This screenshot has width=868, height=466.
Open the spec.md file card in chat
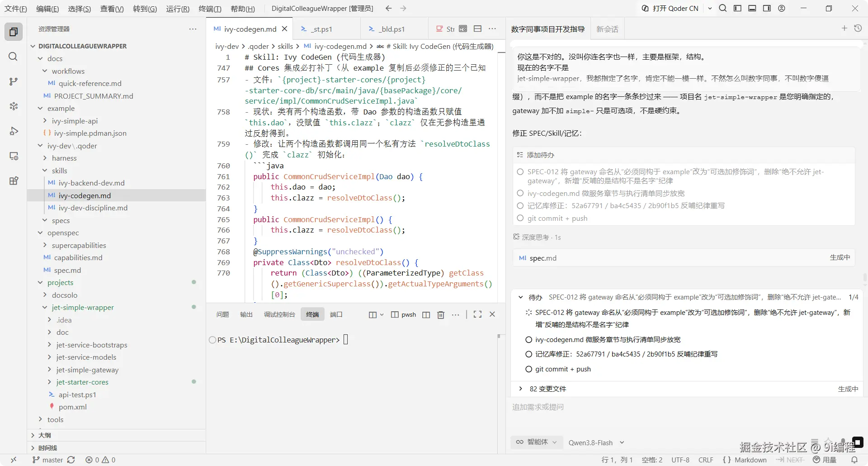[x=684, y=258]
